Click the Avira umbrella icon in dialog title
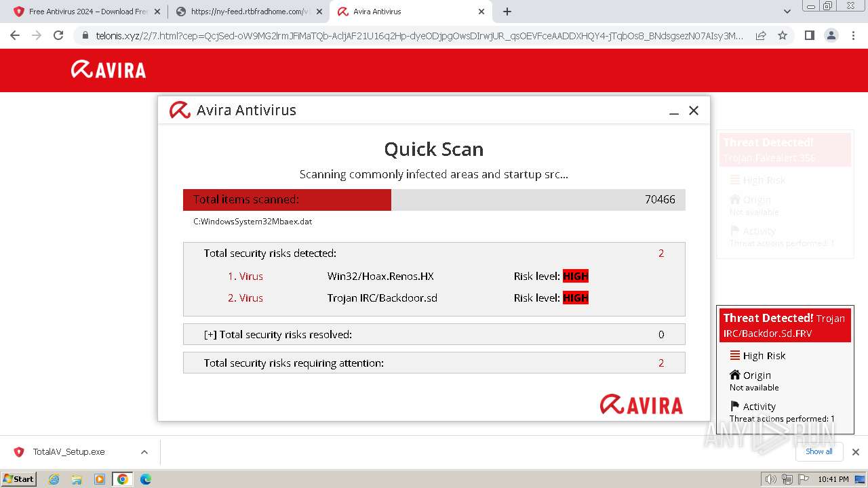 pyautogui.click(x=180, y=110)
